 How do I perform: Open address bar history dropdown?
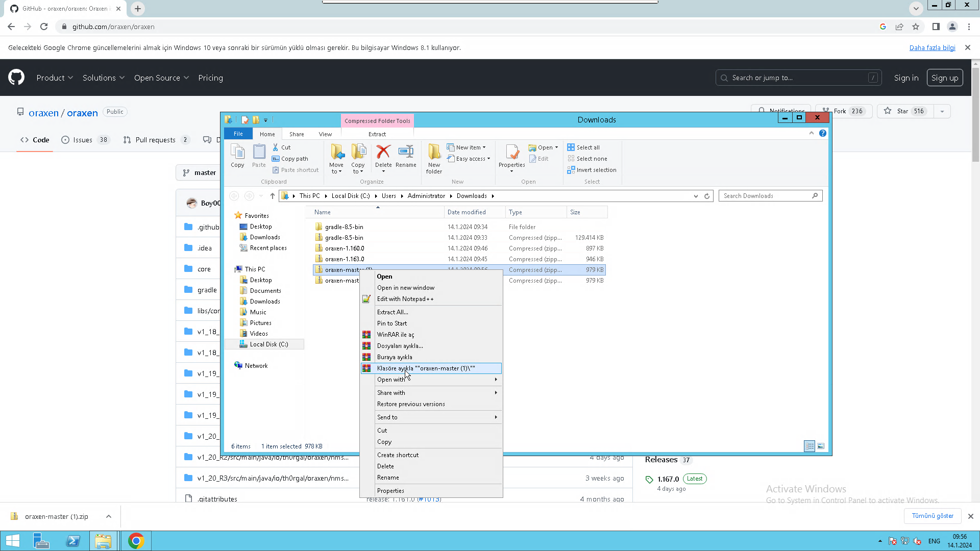pyautogui.click(x=696, y=196)
